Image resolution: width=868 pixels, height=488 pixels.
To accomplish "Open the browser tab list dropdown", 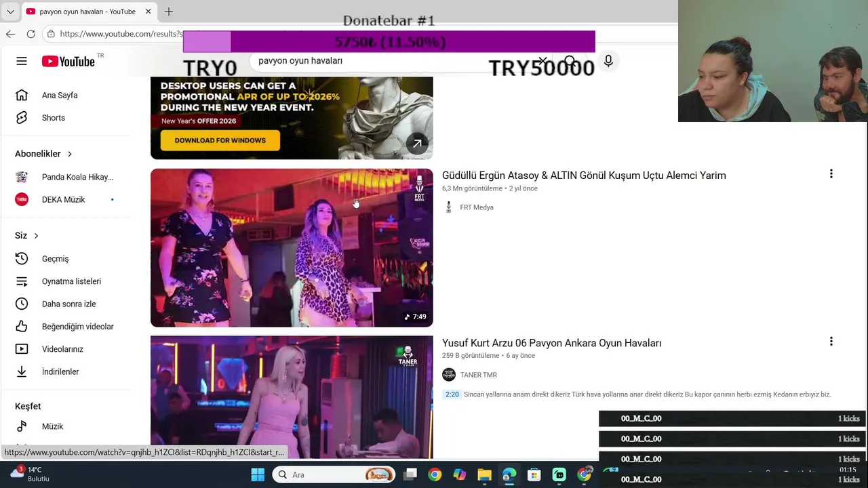I will pyautogui.click(x=10, y=12).
